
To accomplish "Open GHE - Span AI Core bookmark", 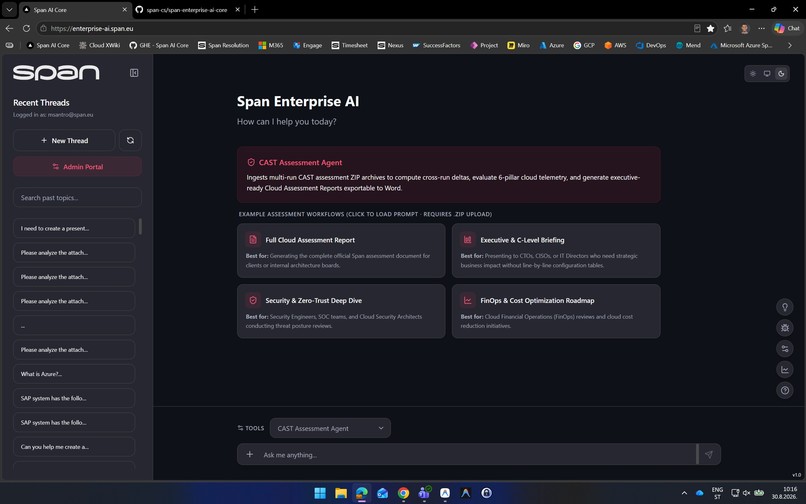I will 159,45.
